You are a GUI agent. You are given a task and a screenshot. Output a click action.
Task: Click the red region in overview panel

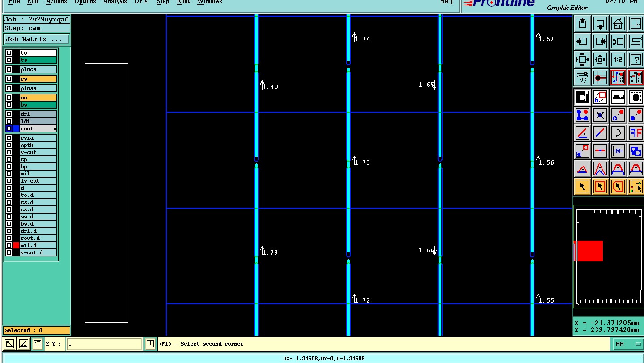(x=588, y=251)
